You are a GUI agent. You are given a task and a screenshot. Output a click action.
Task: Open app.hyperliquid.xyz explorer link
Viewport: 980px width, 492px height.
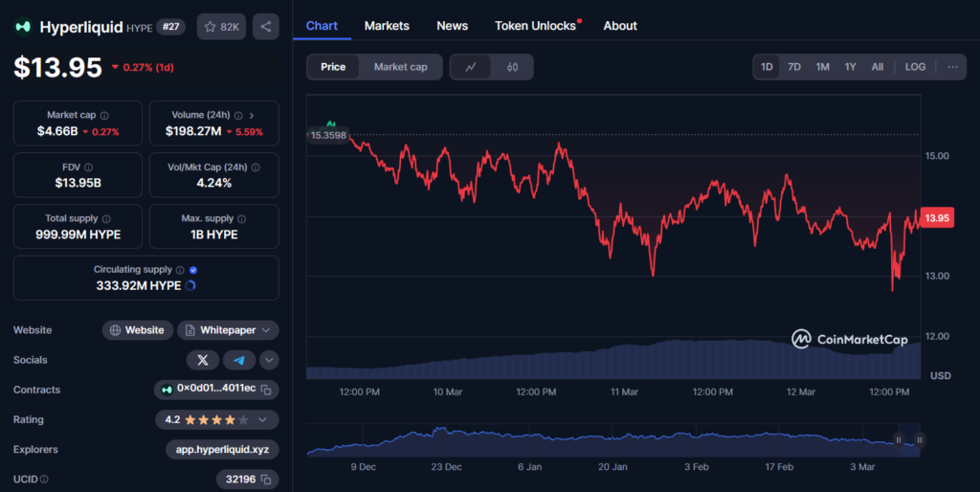click(222, 450)
